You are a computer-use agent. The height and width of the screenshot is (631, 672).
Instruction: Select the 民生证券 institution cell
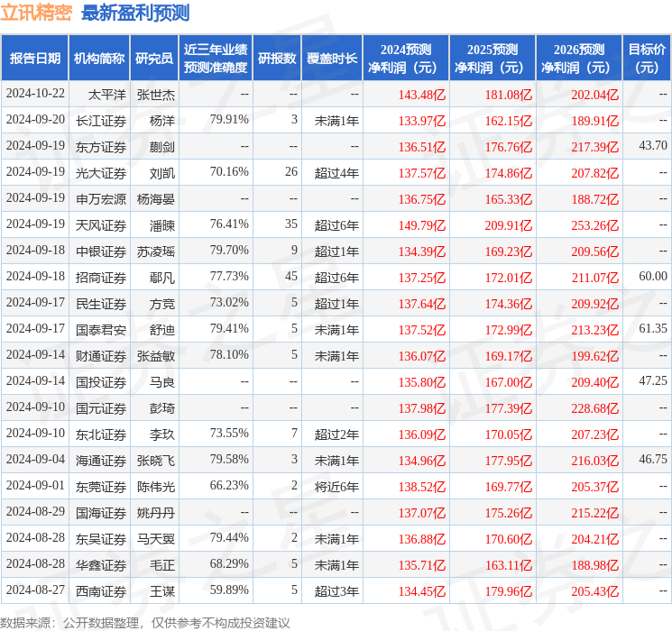pyautogui.click(x=101, y=304)
